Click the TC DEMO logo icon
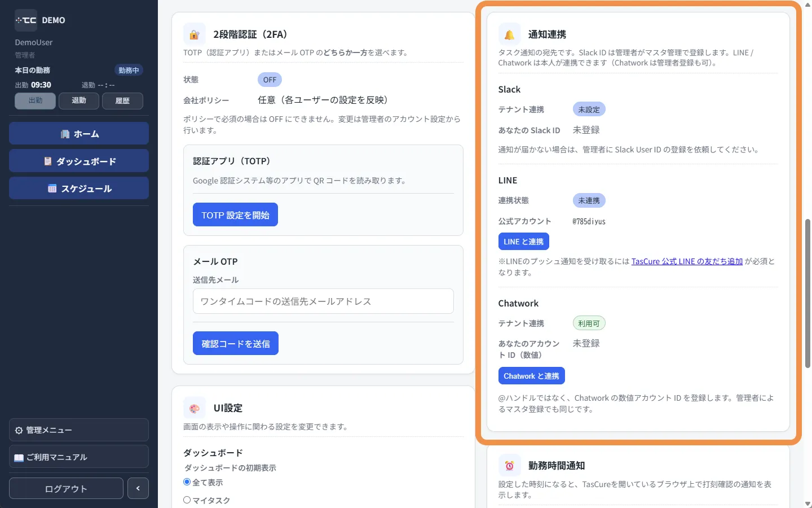 coord(26,20)
